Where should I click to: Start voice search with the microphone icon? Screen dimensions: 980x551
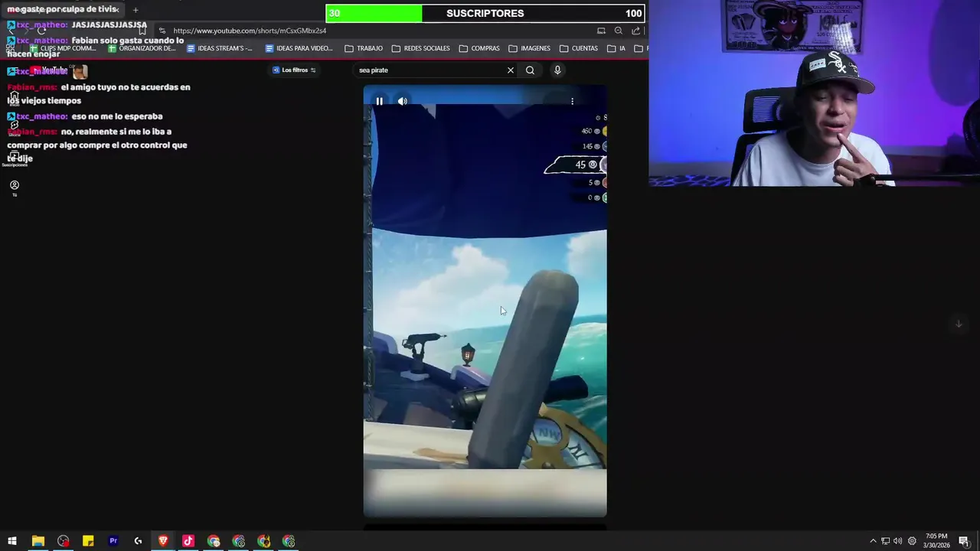557,70
